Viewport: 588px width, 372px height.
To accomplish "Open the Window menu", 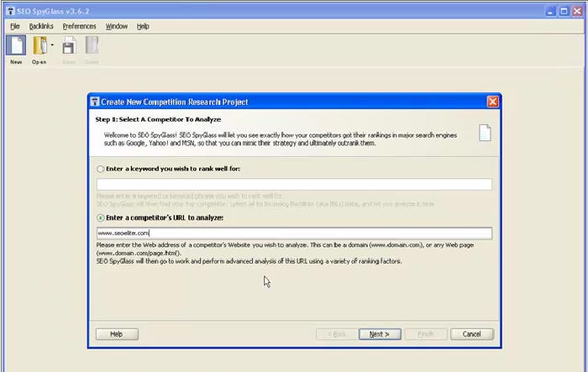I will coord(116,26).
